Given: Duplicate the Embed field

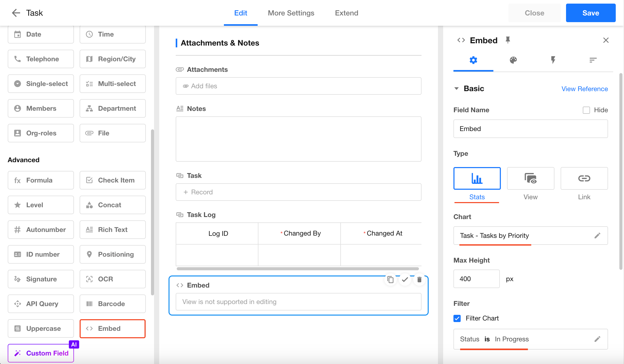Looking at the screenshot, I should click(391, 280).
